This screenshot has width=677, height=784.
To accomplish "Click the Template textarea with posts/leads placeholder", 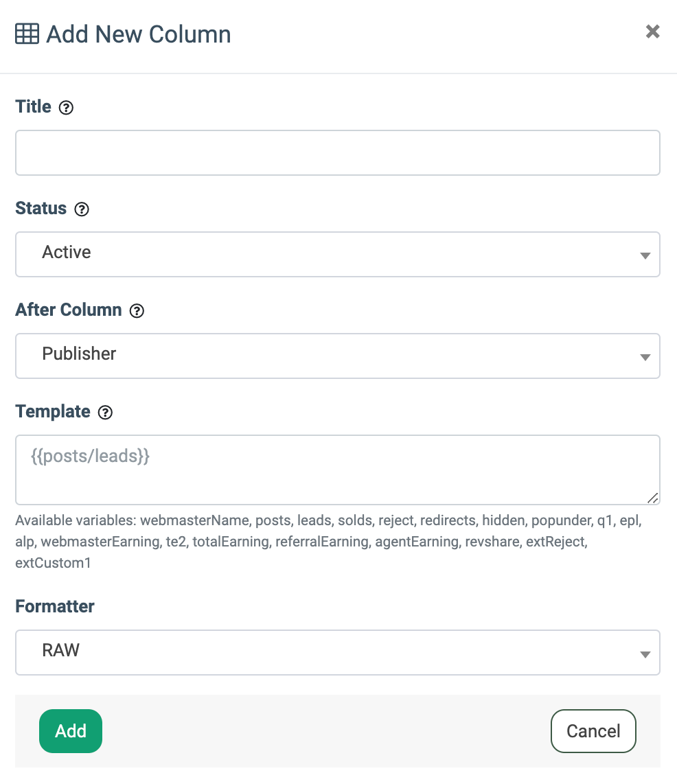I will point(338,470).
